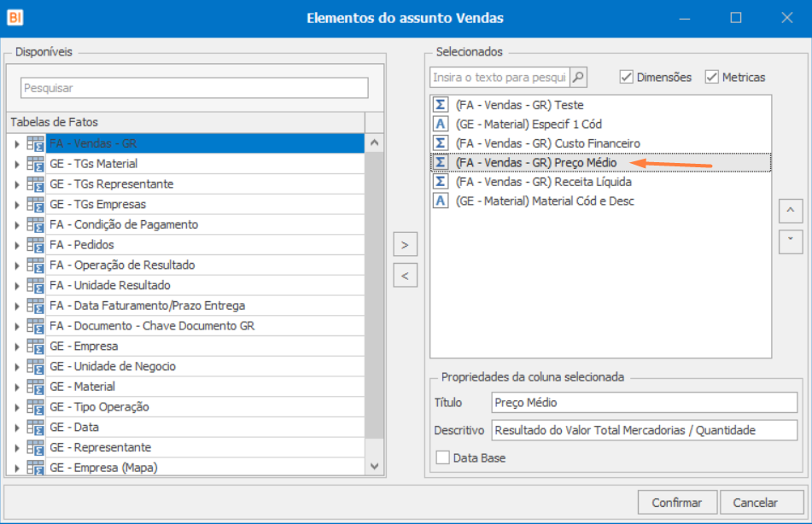812x524 pixels.
Task: Select GE - Representante in the fact tables list
Action: pos(100,447)
